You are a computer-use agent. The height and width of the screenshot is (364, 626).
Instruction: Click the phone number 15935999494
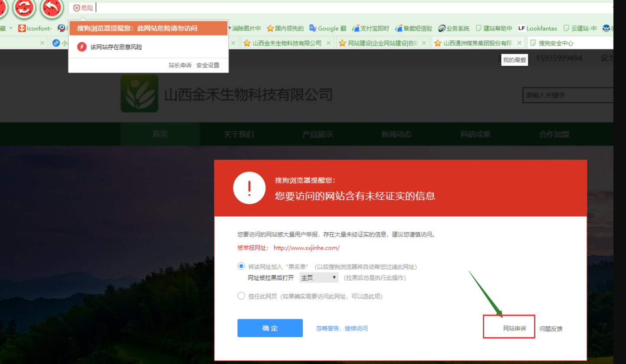559,58
